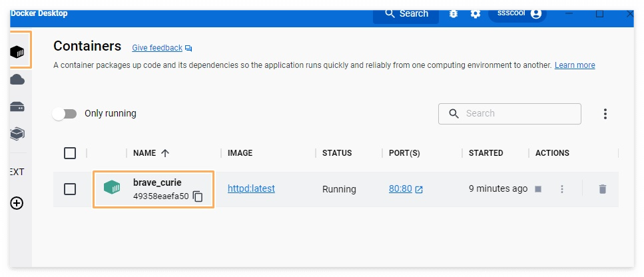Open the Containers tab in sidebar
The height and width of the screenshot is (277, 644).
click(x=17, y=52)
